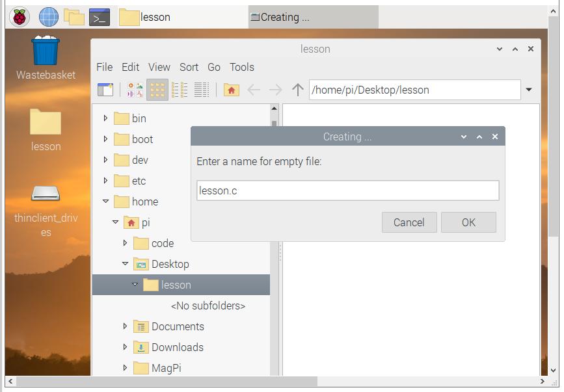The image size is (564, 392).
Task: Select the Desktop folder in tree
Action: click(161, 264)
